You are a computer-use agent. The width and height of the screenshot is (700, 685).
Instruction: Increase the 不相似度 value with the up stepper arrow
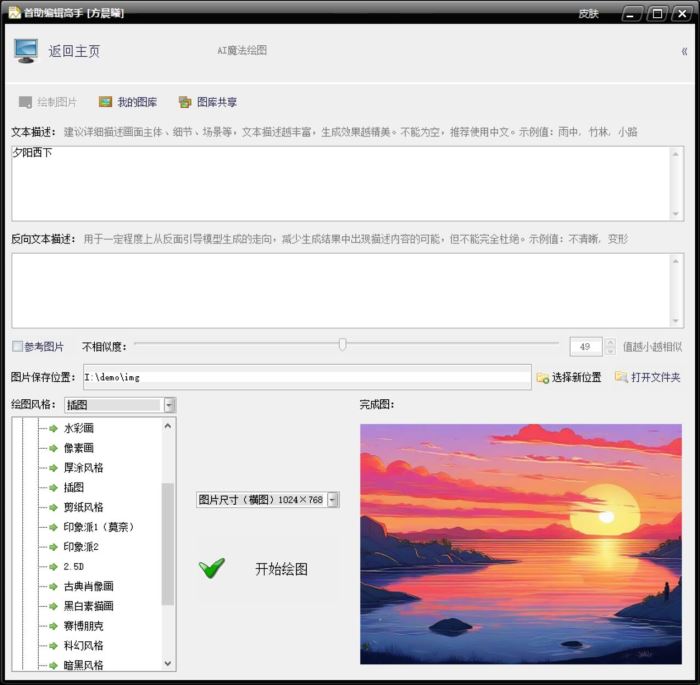coord(610,342)
